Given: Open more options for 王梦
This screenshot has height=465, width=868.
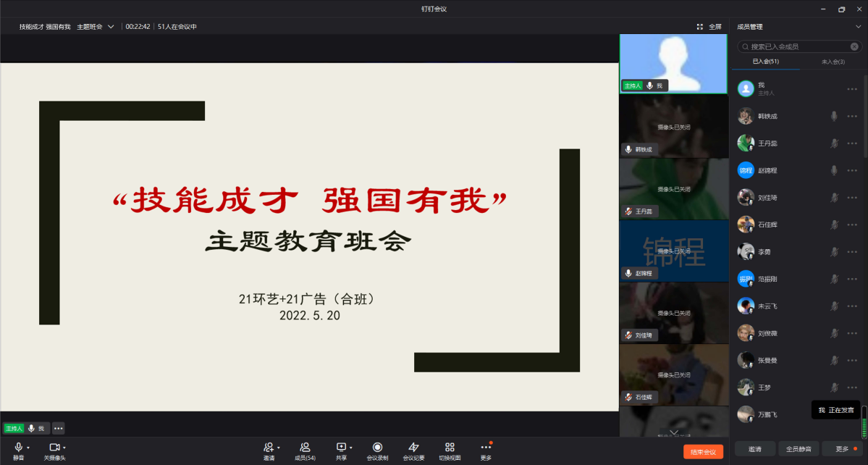Looking at the screenshot, I should coord(852,387).
